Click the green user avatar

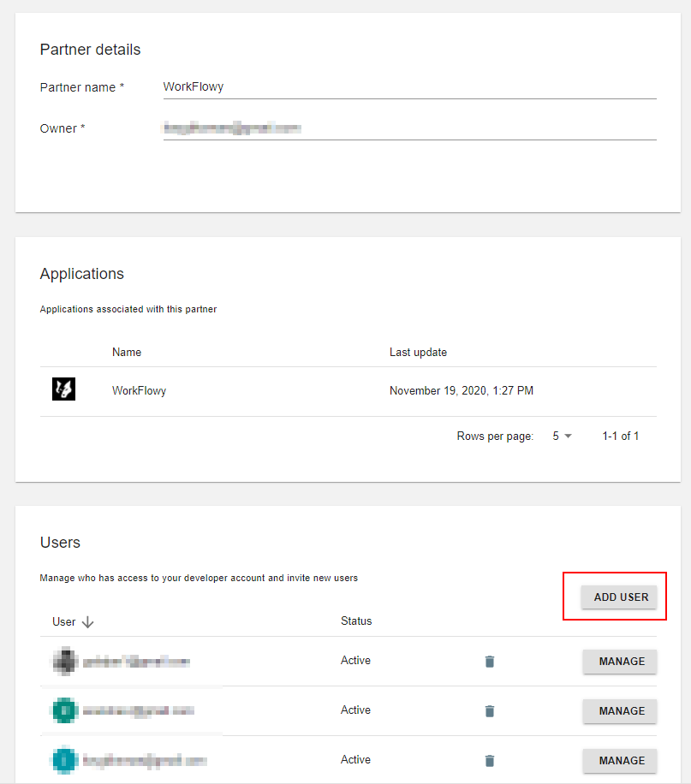tap(66, 710)
